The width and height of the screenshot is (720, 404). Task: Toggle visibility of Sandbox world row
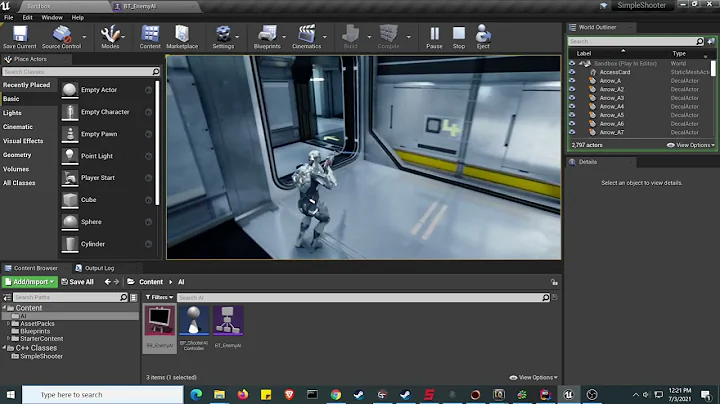tap(572, 63)
